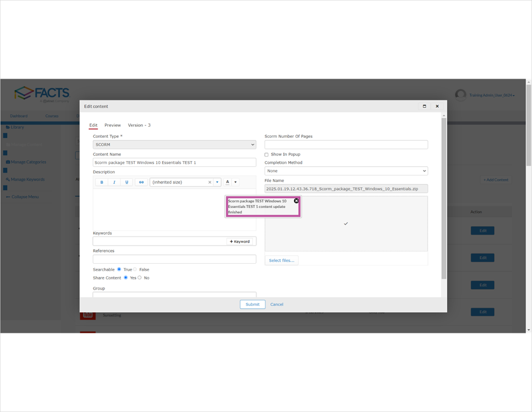Open the Manage Keywords section
Viewport: 532px width, 412px height.
pos(27,179)
